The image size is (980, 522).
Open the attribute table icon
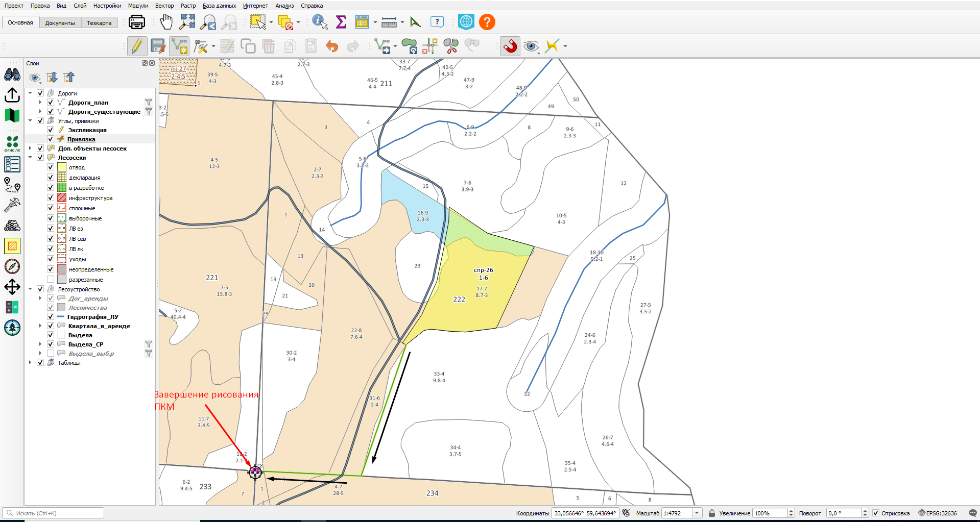[362, 22]
